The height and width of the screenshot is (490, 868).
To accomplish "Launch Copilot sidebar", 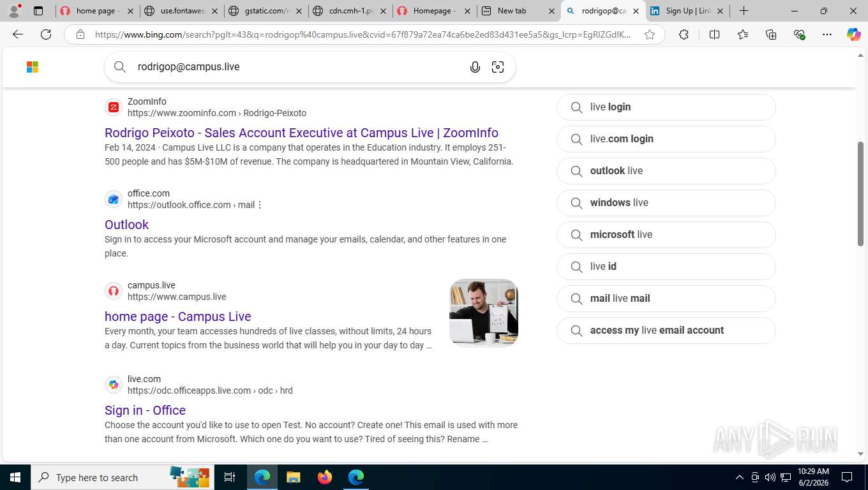I will pyautogui.click(x=853, y=34).
